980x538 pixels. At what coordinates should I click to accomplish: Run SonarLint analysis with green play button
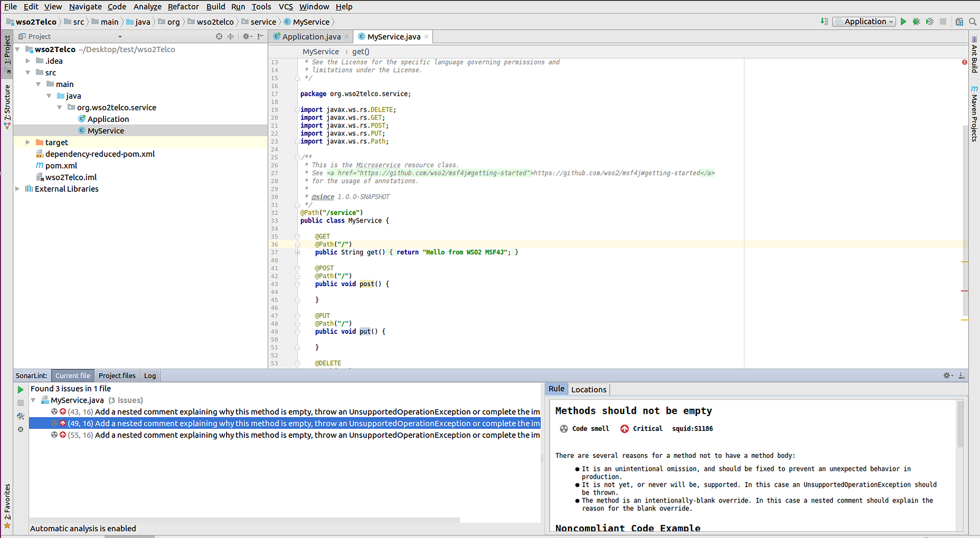[20, 390]
